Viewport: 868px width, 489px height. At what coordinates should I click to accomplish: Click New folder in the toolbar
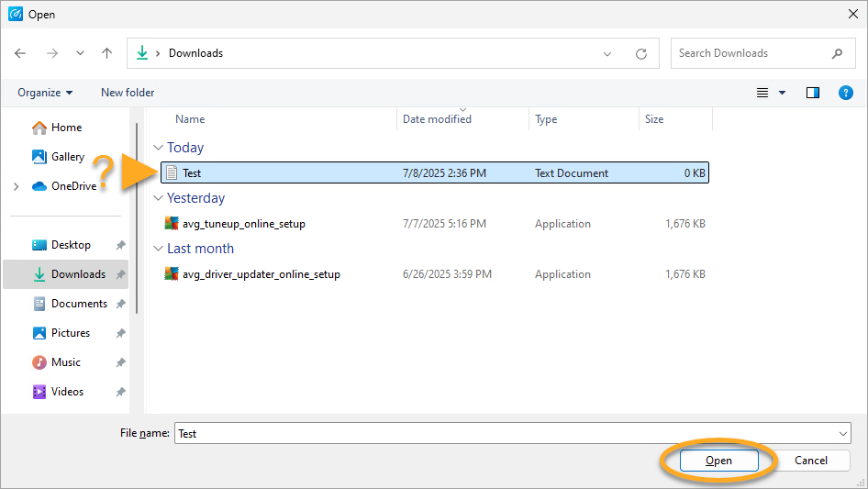pos(128,93)
